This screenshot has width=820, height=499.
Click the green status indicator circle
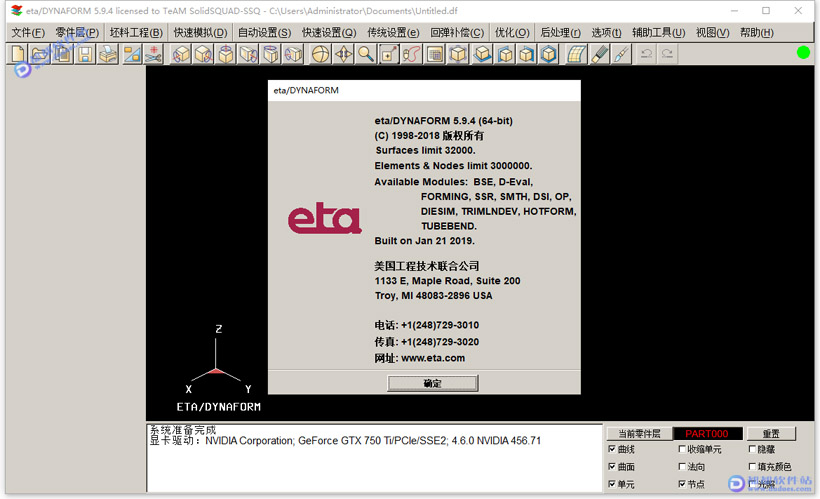pyautogui.click(x=803, y=52)
